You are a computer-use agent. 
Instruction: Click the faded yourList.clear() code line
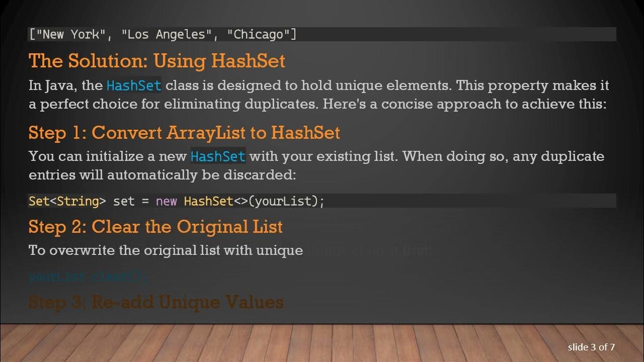click(89, 277)
